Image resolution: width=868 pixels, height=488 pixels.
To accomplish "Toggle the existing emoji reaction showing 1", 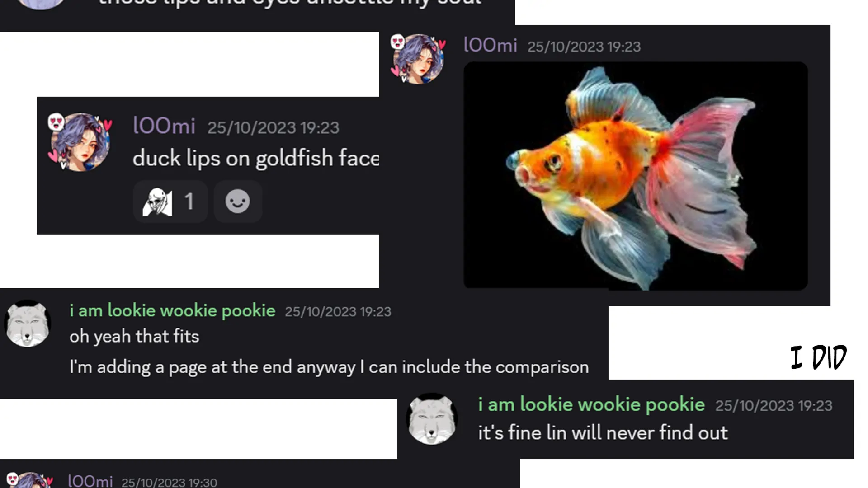I will [x=170, y=202].
